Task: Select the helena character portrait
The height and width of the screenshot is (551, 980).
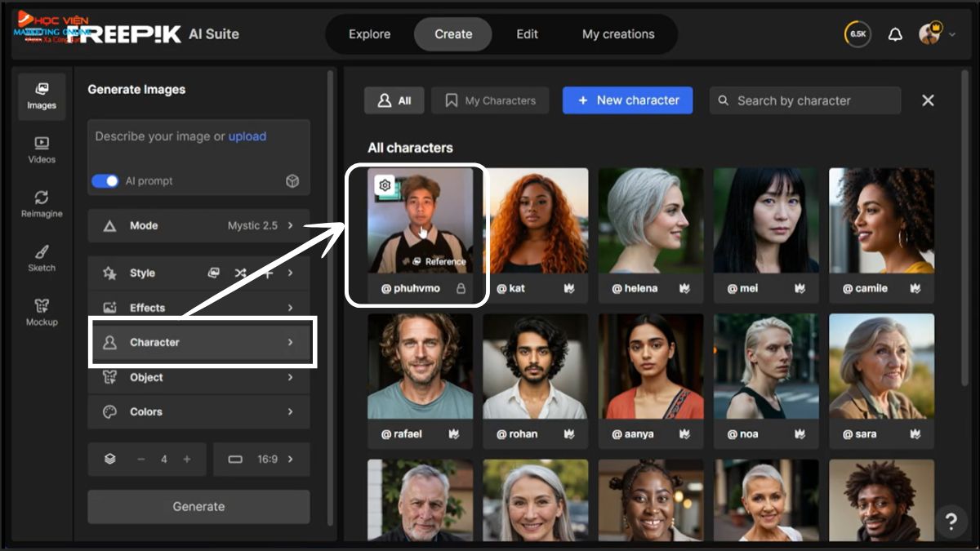Action: 651,220
